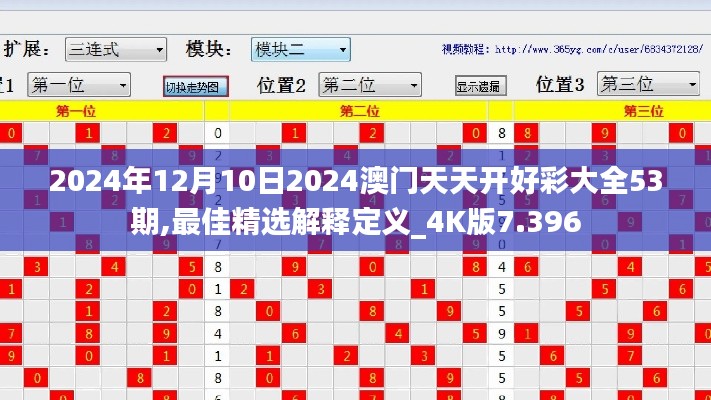
Task: Open the 扩展 dropdown showing 三连式
Action: coord(116,49)
